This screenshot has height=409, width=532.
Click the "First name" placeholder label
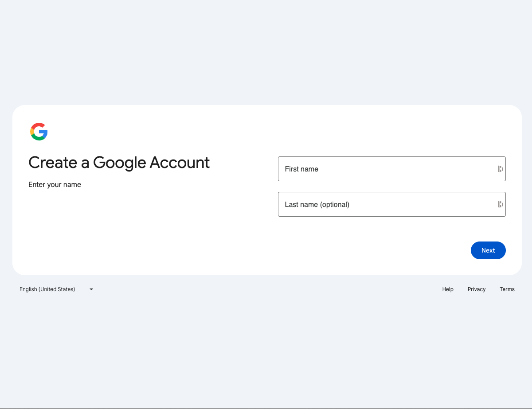tap(301, 169)
